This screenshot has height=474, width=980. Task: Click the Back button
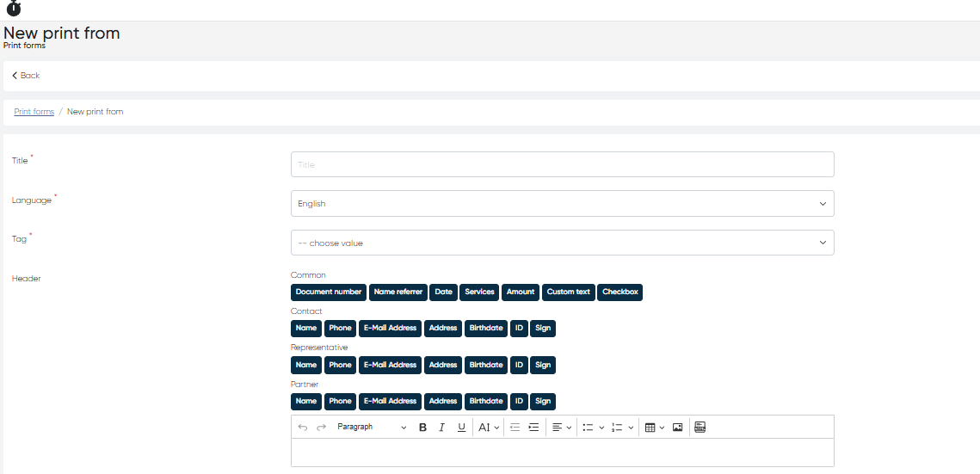[x=26, y=76]
